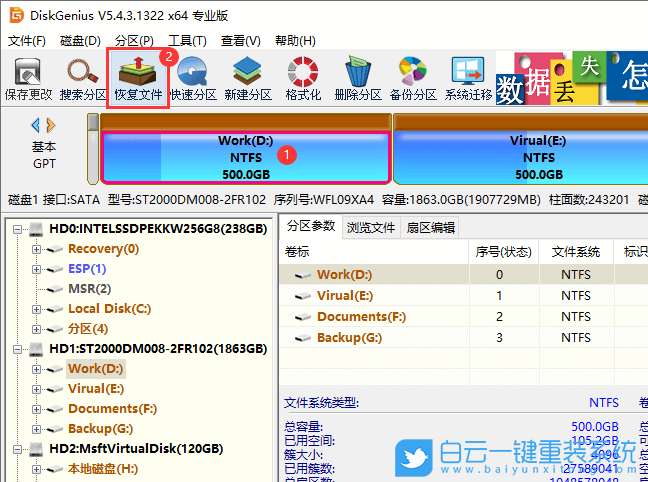Click the 保存更改 save changes icon
This screenshot has height=482, width=648.
point(28,79)
